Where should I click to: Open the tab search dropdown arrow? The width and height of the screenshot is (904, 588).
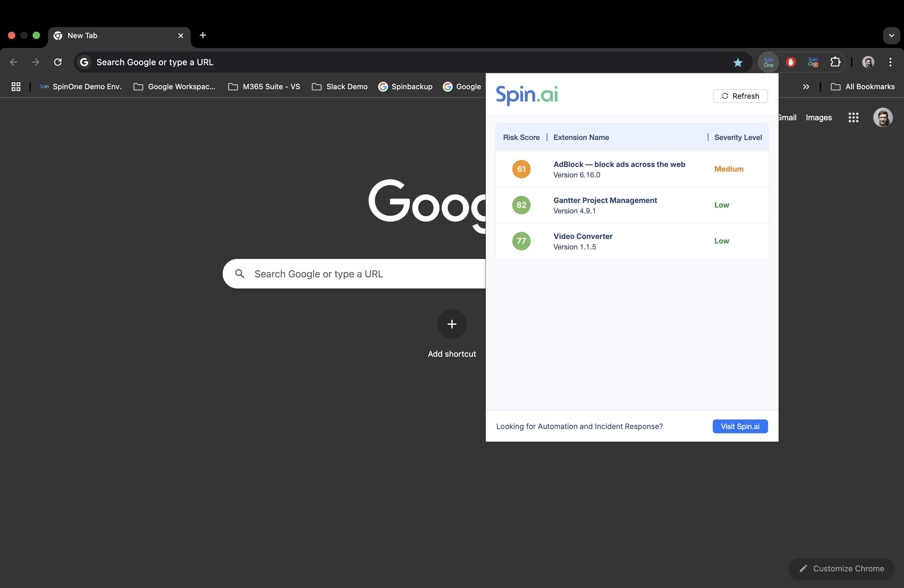pos(891,35)
